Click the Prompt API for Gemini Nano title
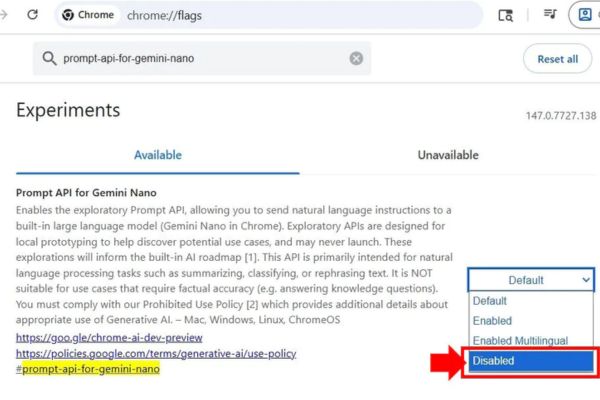Viewport: 600px width, 400px height. pyautogui.click(x=86, y=193)
